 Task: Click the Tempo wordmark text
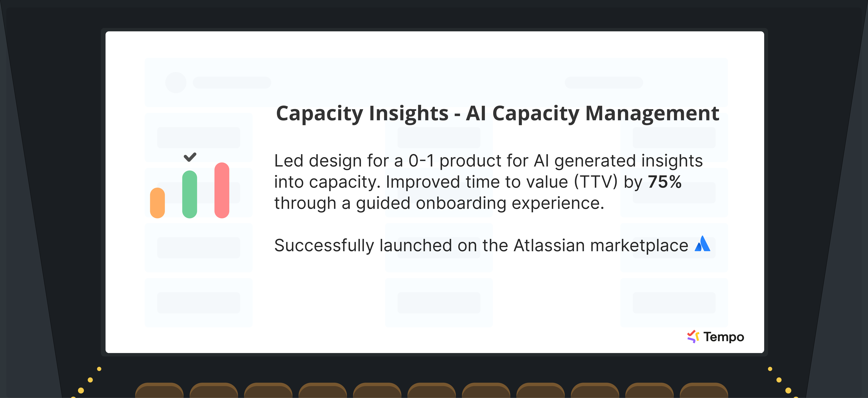(724, 337)
